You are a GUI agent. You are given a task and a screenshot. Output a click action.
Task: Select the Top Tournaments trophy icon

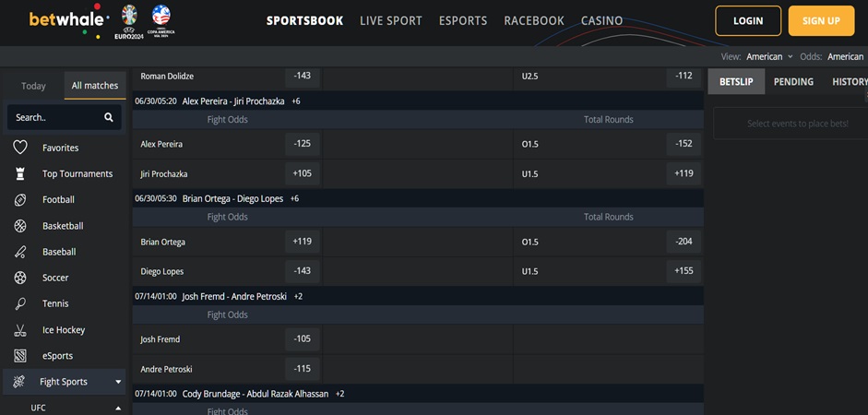[x=20, y=173]
